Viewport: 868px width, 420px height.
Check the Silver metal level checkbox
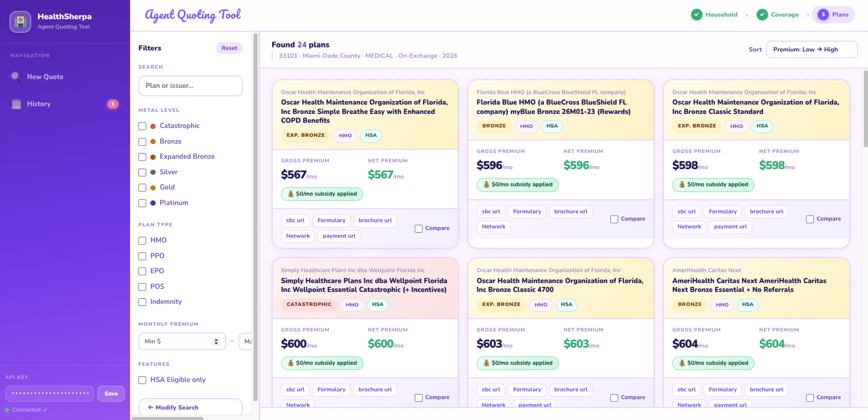142,172
